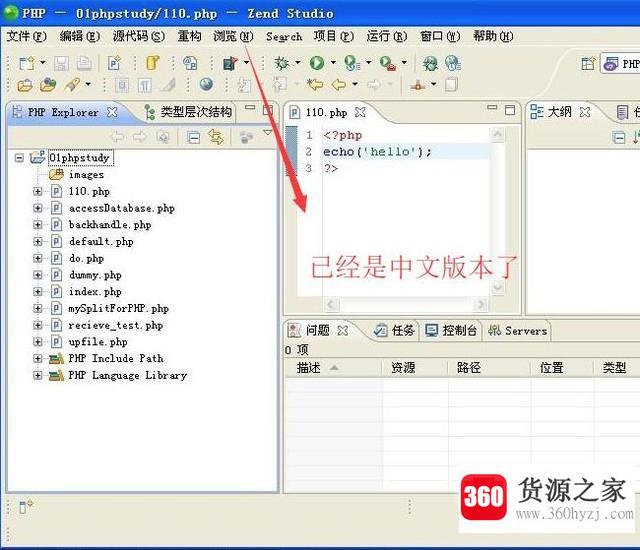Click the Profile run icon

click(352, 63)
